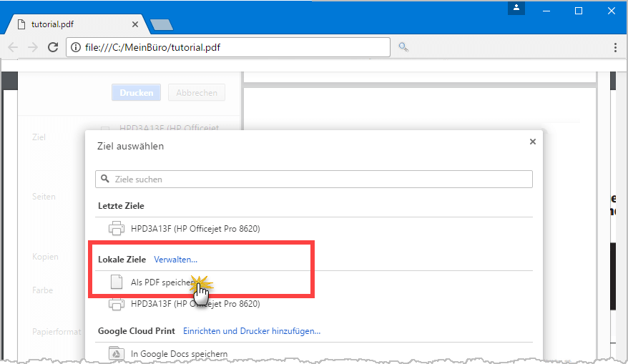
Task: Click the zoom magnifier icon beside address bar
Action: 403,47
